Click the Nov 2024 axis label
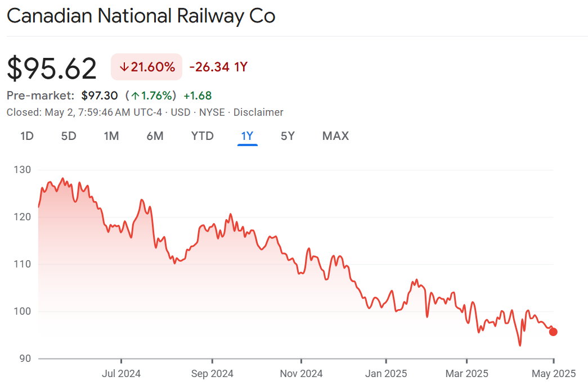 pos(301,373)
